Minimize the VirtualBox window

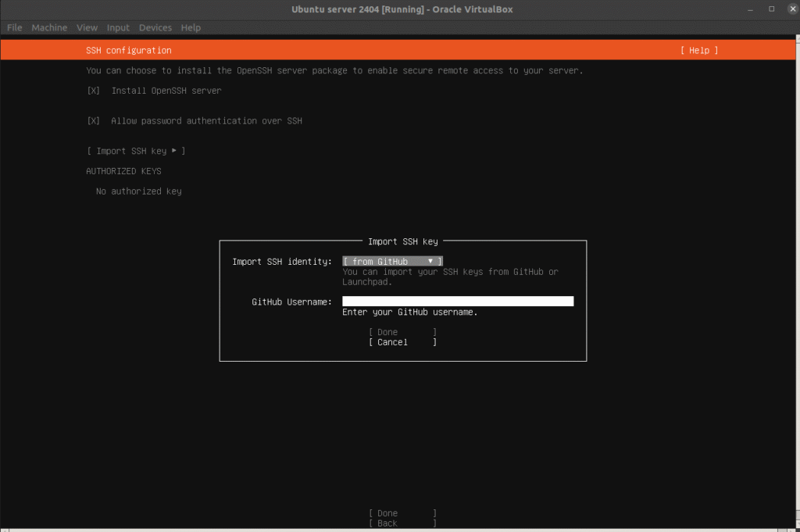pyautogui.click(x=752, y=9)
